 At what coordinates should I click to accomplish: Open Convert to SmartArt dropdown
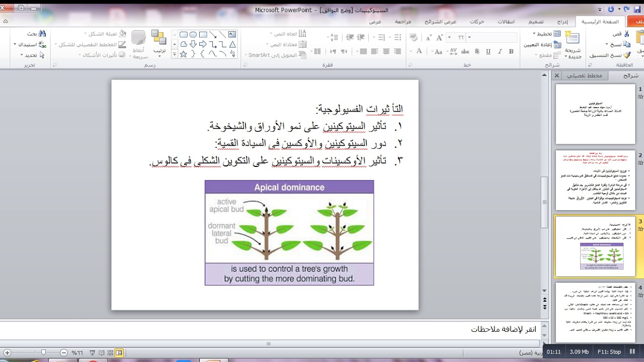(276, 55)
